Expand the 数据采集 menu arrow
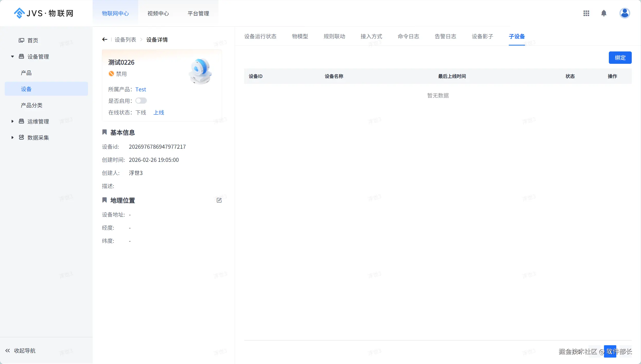 (12, 137)
